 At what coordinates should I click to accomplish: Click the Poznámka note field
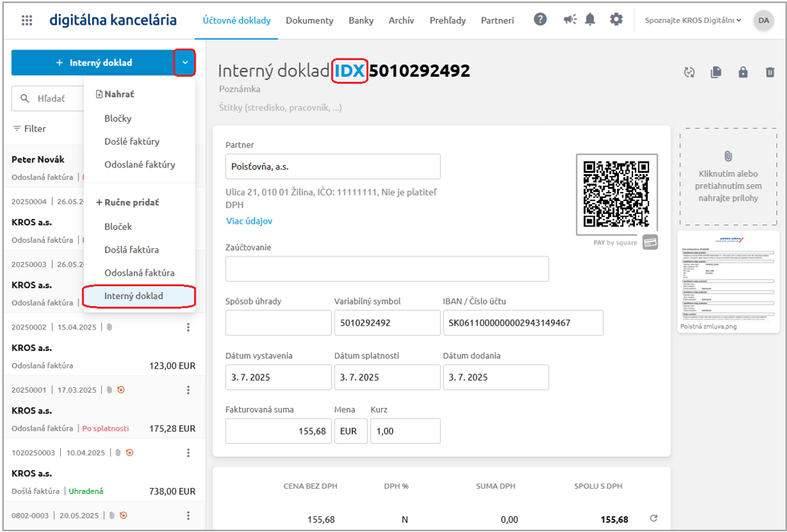(x=240, y=89)
